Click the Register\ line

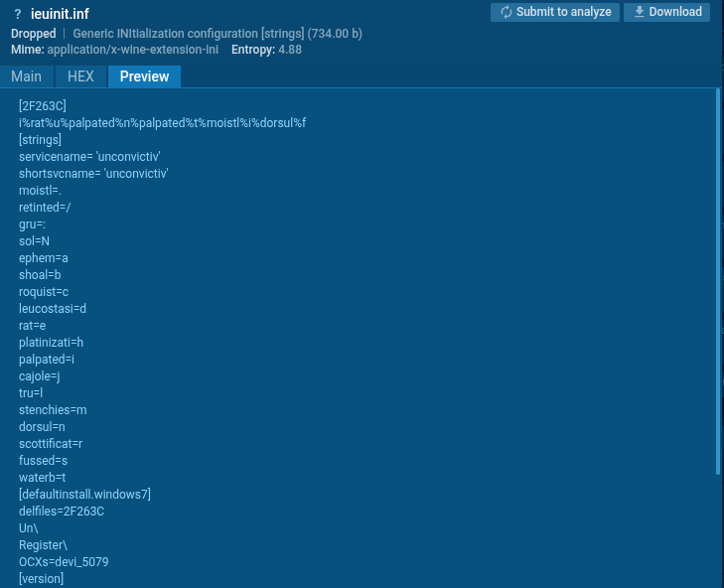click(x=44, y=544)
